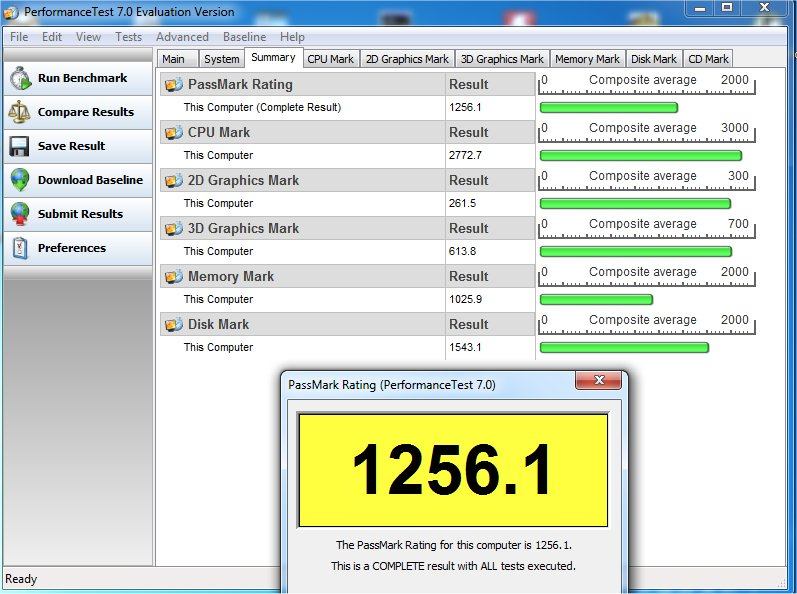Click the Disk Mark green result bar
The width and height of the screenshot is (797, 594).
tap(624, 348)
